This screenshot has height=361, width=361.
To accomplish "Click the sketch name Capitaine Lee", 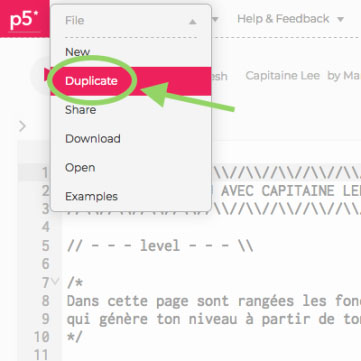I will pyautogui.click(x=282, y=76).
